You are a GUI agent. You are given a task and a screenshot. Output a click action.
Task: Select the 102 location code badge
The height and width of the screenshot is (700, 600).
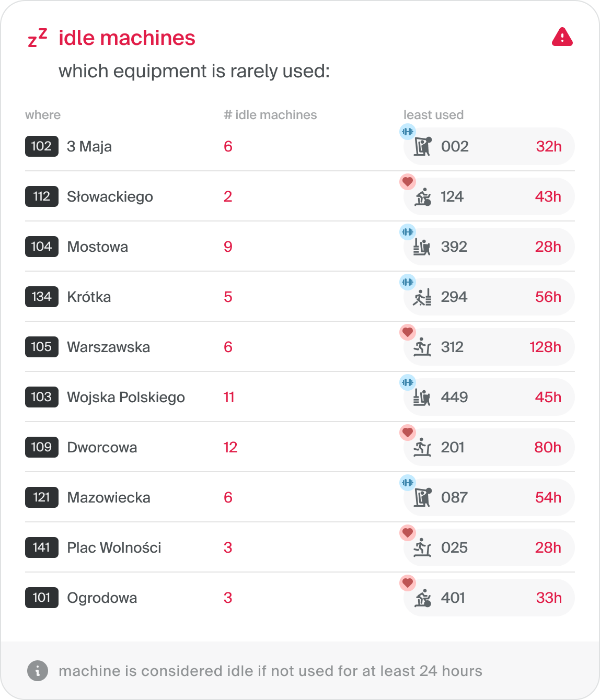point(42,146)
